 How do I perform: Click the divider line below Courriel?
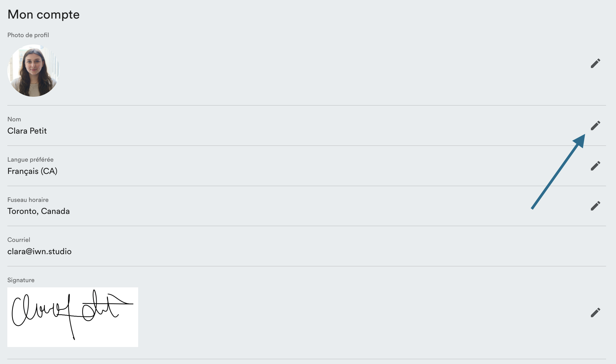306,266
